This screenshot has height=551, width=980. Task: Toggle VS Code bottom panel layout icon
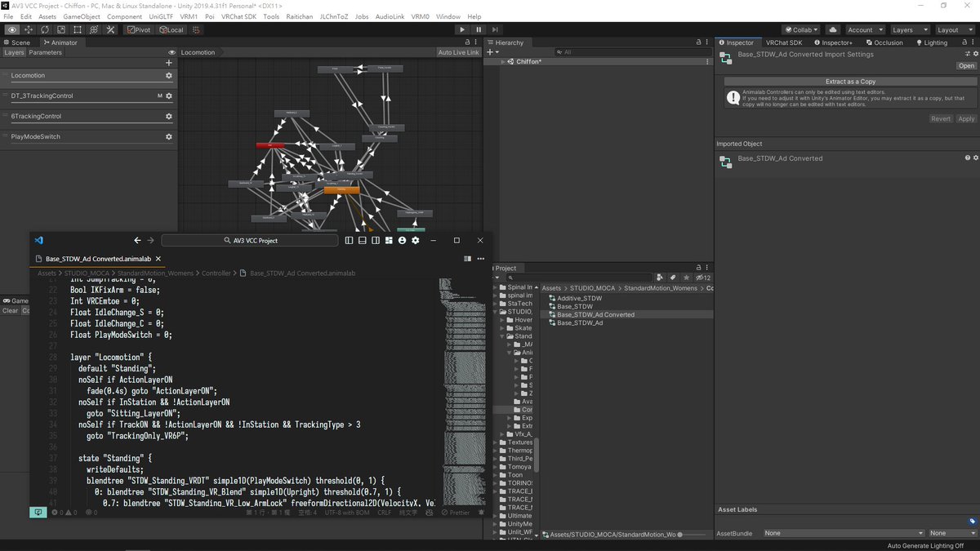click(x=363, y=241)
